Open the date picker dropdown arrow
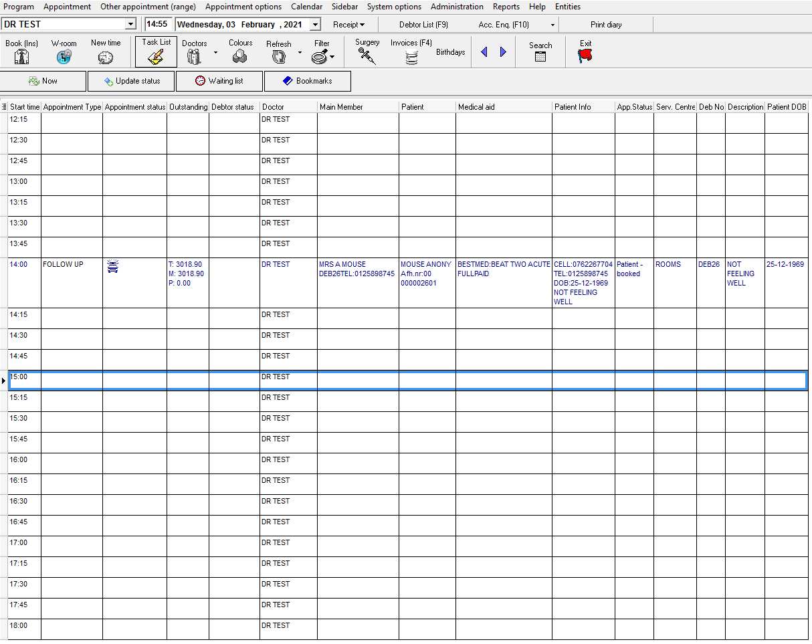This screenshot has width=812, height=644. click(x=316, y=25)
